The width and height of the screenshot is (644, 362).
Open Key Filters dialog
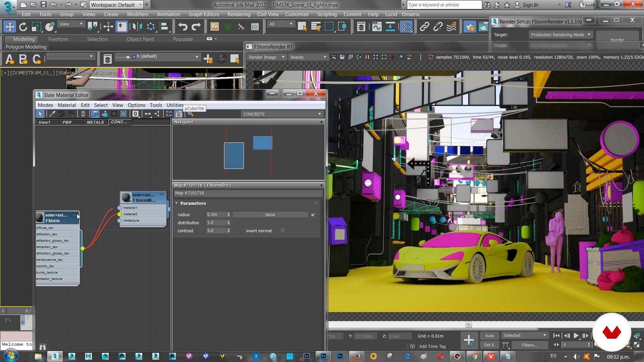tap(529, 345)
